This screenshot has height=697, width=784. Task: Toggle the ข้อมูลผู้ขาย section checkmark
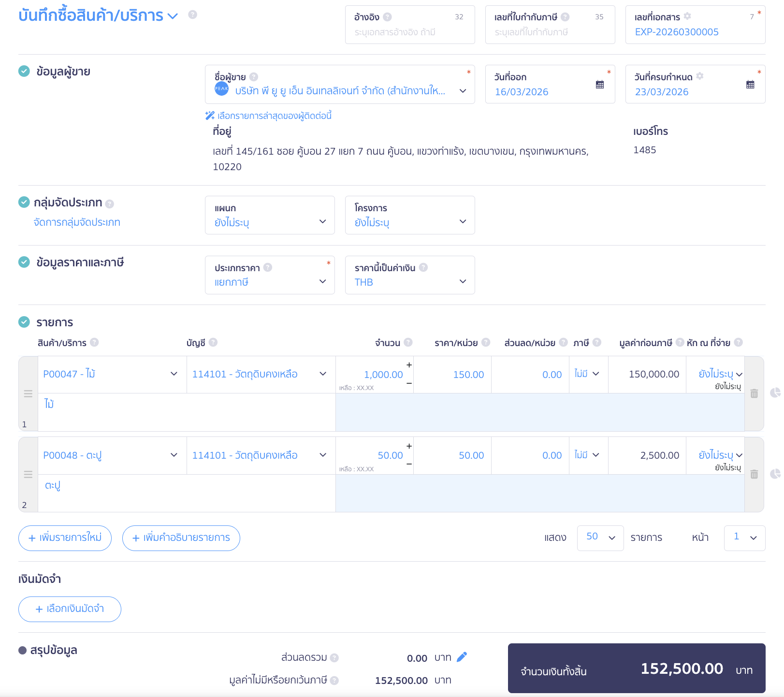pyautogui.click(x=24, y=71)
